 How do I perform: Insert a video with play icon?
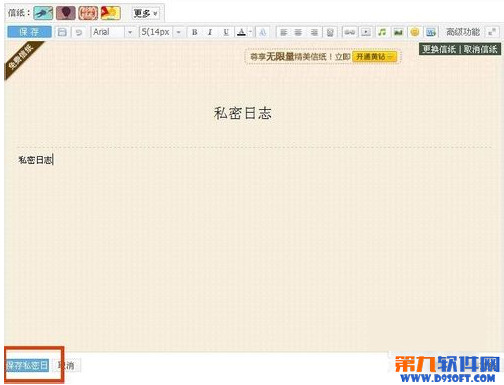(x=366, y=32)
